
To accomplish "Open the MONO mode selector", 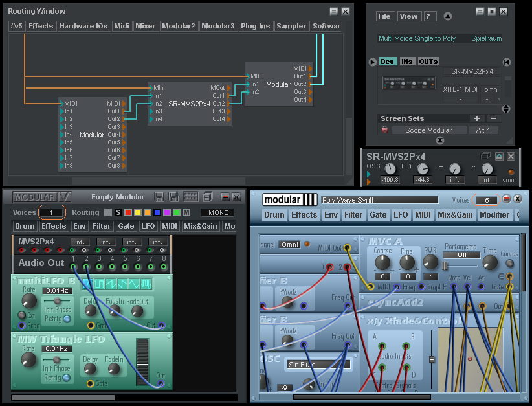I will point(217,212).
